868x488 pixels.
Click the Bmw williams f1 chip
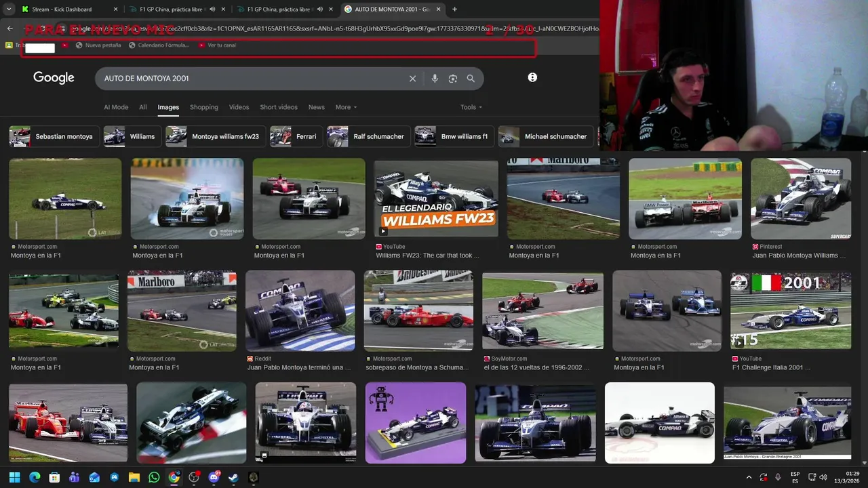click(x=454, y=136)
